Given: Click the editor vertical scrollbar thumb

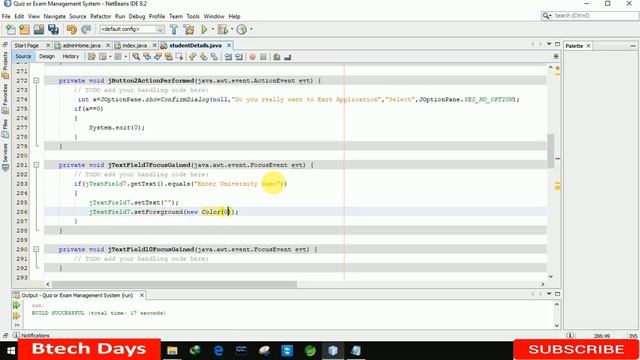Looking at the screenshot, I should point(551,151).
